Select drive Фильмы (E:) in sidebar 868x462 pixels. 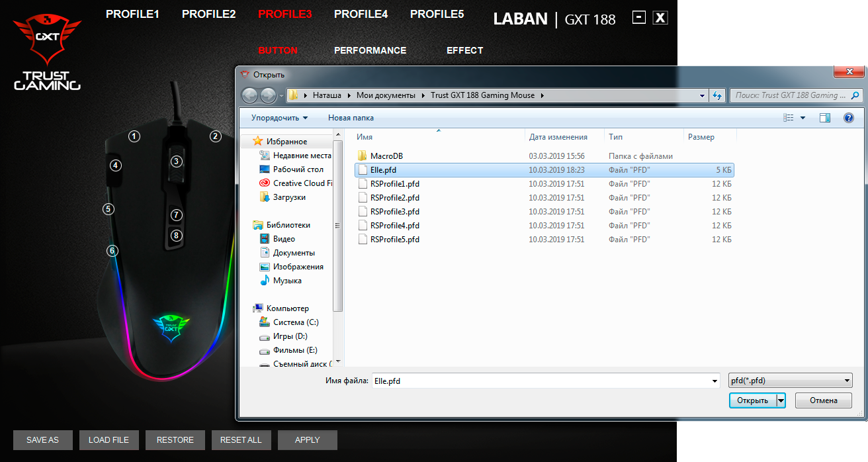(288, 350)
